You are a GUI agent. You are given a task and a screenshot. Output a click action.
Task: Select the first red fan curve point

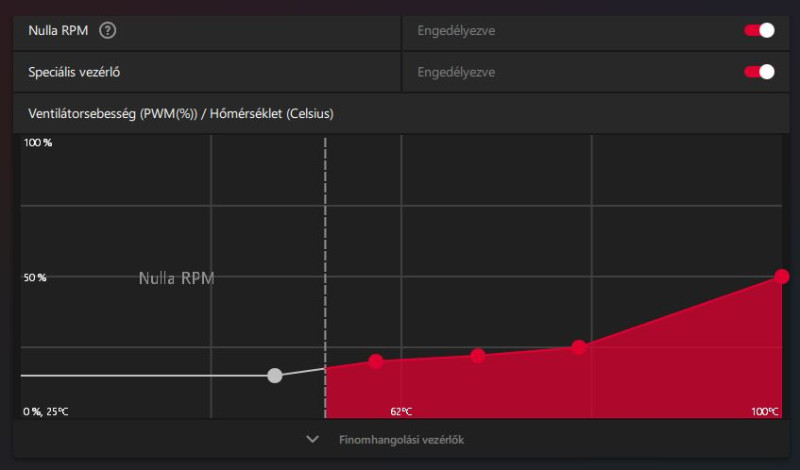[x=376, y=361]
